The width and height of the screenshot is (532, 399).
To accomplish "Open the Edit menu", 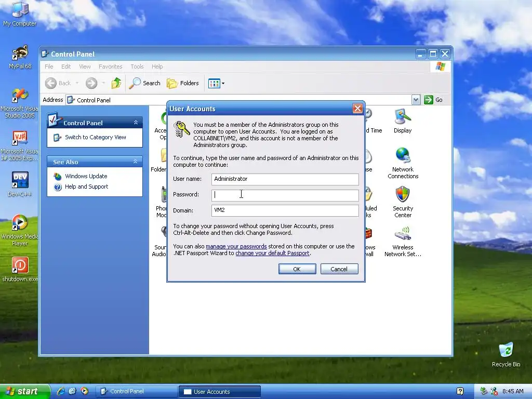I will 66,66.
